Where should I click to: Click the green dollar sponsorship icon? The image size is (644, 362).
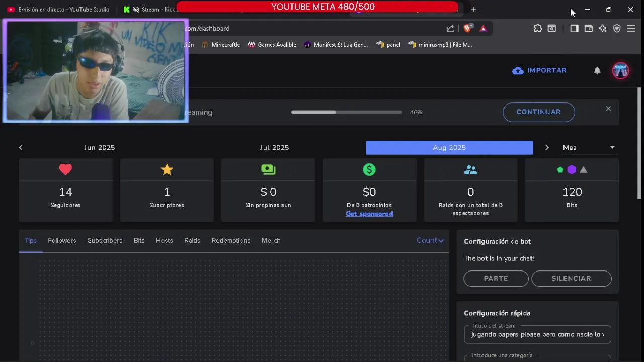pos(369,170)
